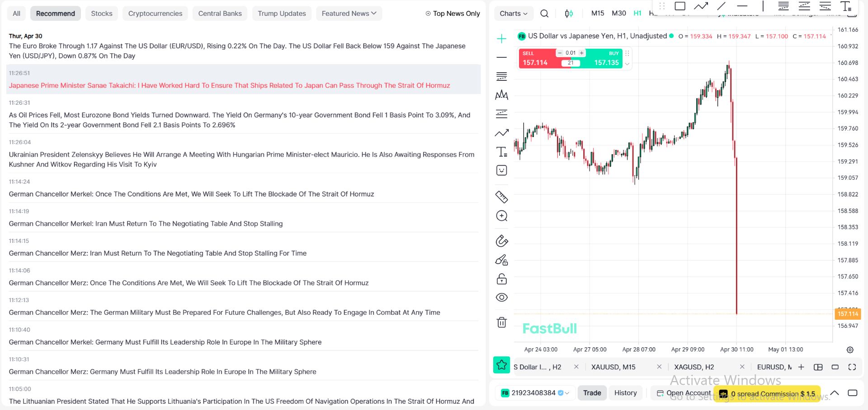Toggle Top News Only option
Image resolution: width=868 pixels, height=410 pixels.
pos(453,14)
